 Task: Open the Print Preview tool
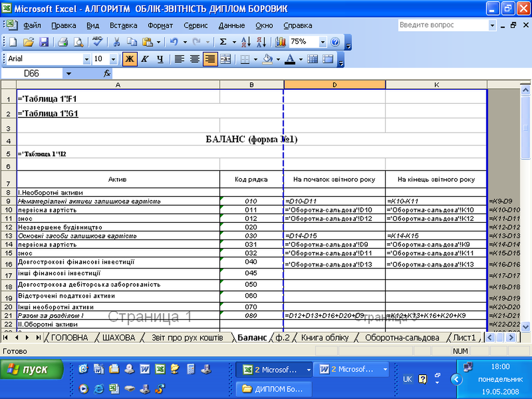coord(78,42)
